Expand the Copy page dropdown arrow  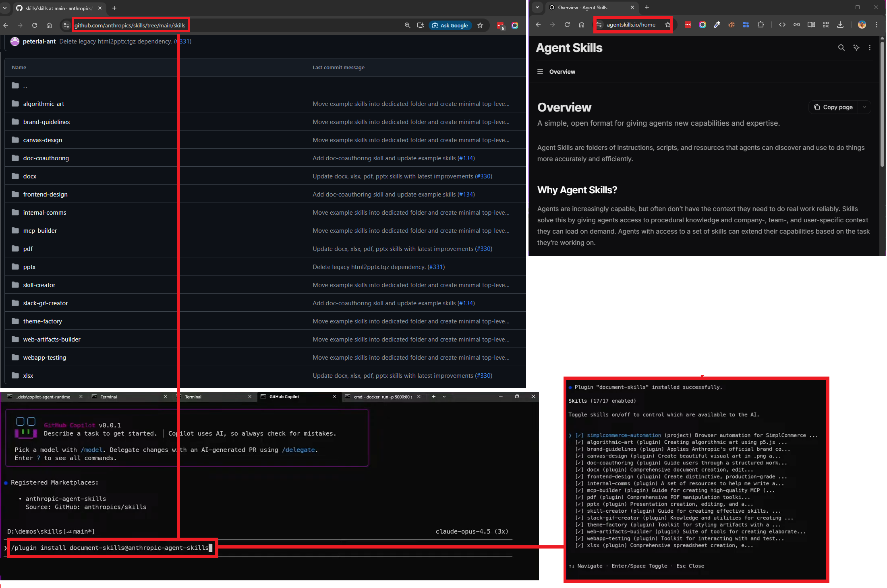tap(864, 107)
